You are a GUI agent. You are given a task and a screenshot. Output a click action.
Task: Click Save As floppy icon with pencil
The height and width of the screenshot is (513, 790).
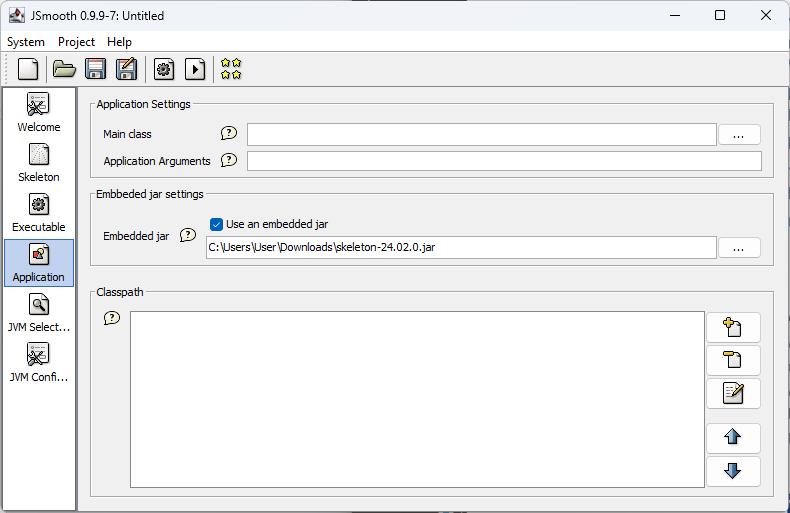pos(126,69)
